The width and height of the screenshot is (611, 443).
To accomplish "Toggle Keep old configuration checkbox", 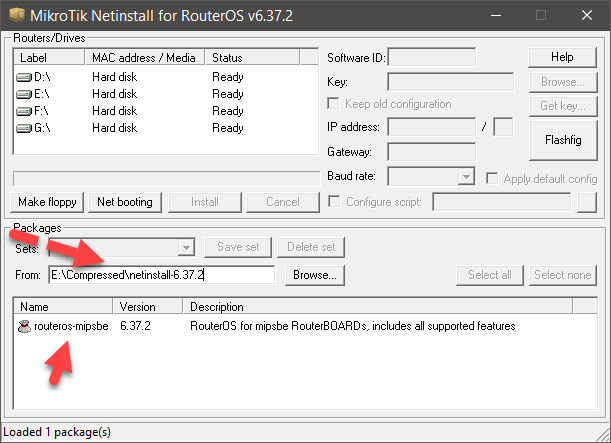I will 333,104.
